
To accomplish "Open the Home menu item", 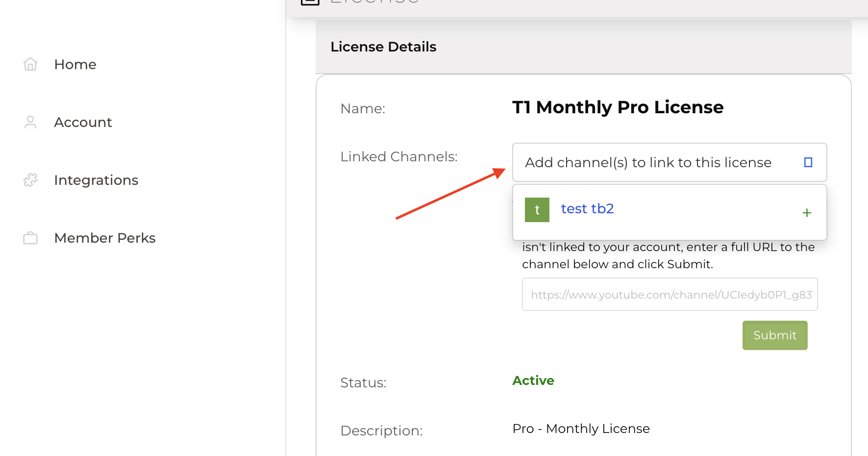I will click(x=75, y=64).
